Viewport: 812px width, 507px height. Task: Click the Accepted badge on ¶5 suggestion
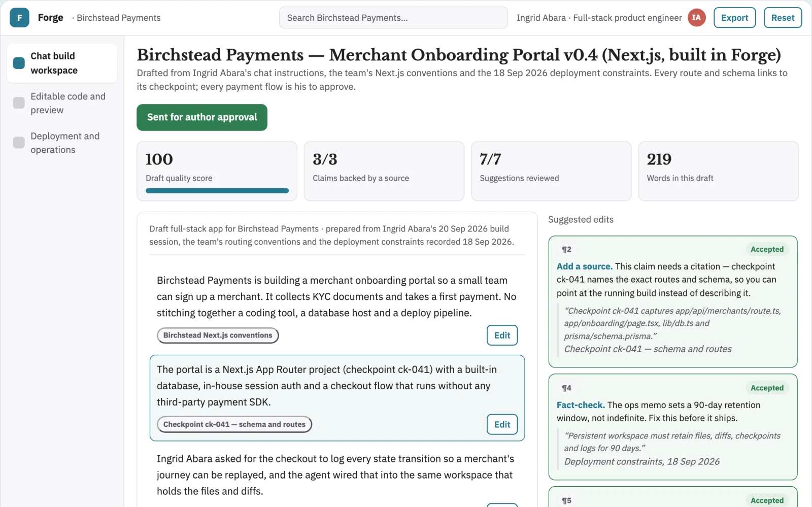point(767,500)
